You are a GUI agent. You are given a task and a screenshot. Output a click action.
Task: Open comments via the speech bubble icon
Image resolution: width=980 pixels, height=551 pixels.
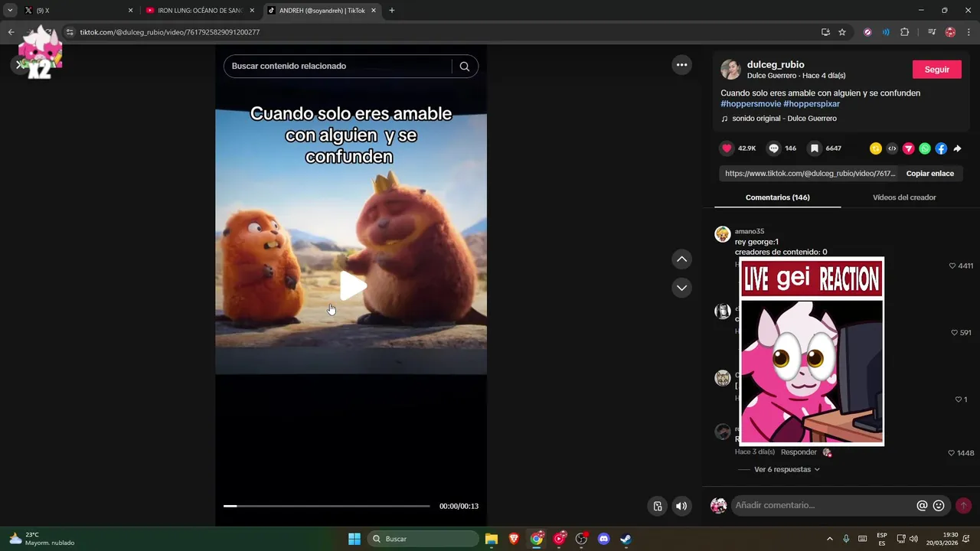pyautogui.click(x=774, y=148)
